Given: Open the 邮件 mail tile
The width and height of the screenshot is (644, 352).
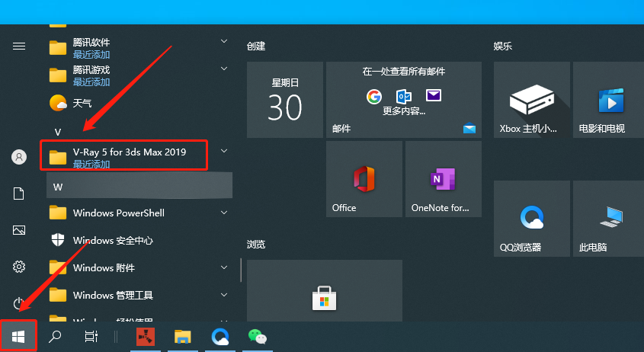Looking at the screenshot, I should [404, 100].
